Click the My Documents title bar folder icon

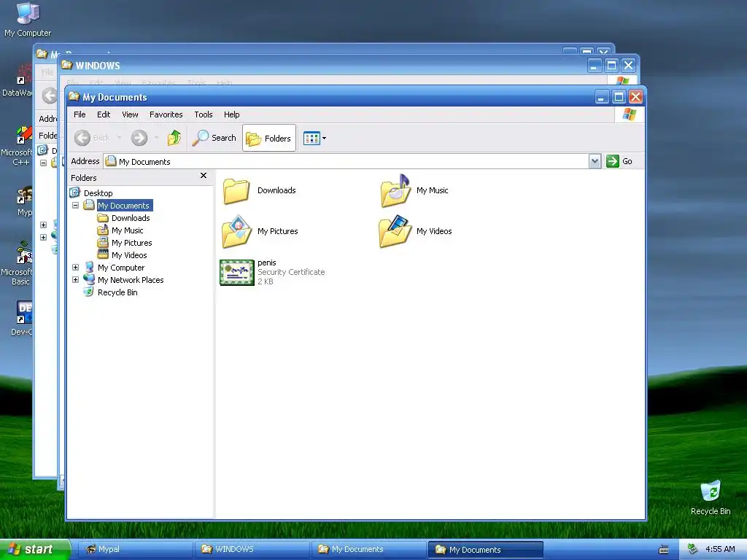[x=74, y=97]
